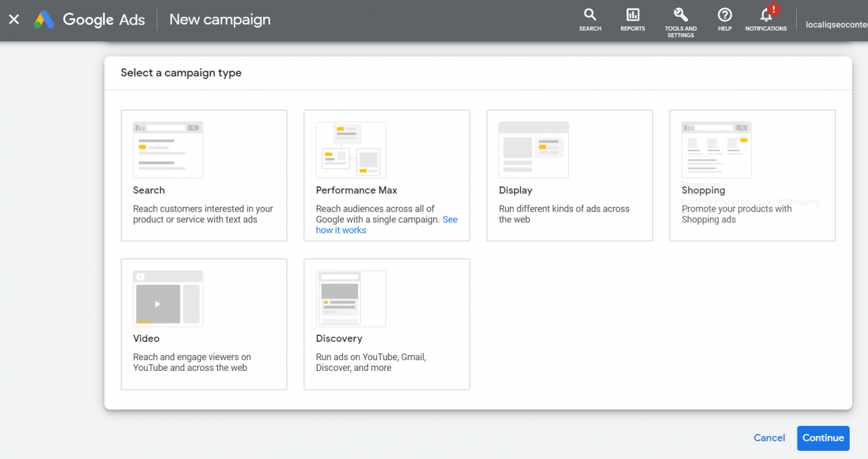
Task: Click the 'New campaign' header title
Action: click(x=220, y=20)
